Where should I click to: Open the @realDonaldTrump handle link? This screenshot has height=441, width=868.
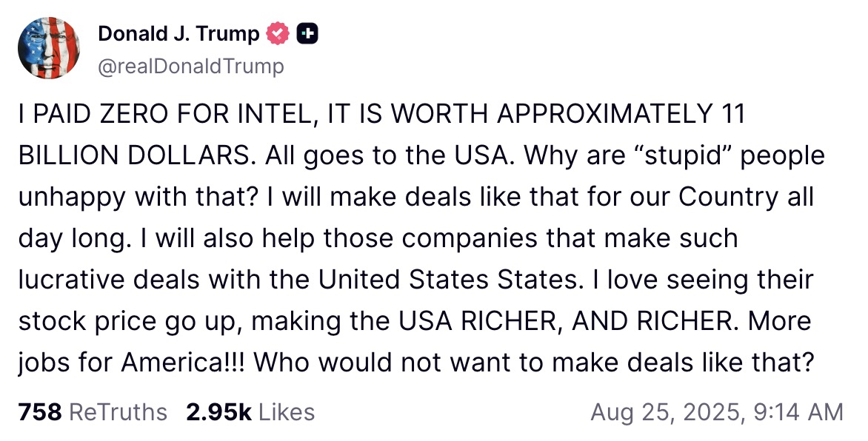pos(190,66)
